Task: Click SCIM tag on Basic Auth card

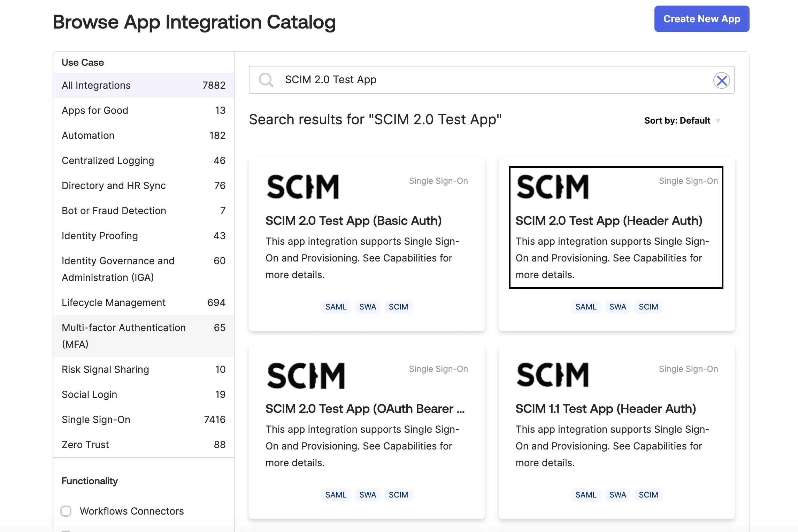Action: (398, 307)
